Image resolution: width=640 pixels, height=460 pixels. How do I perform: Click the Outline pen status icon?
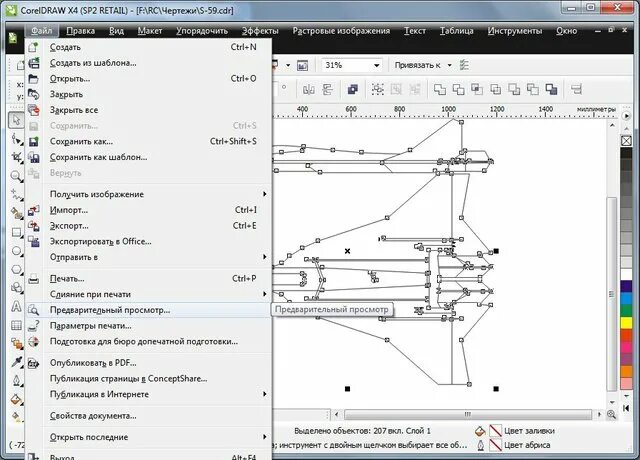point(480,445)
